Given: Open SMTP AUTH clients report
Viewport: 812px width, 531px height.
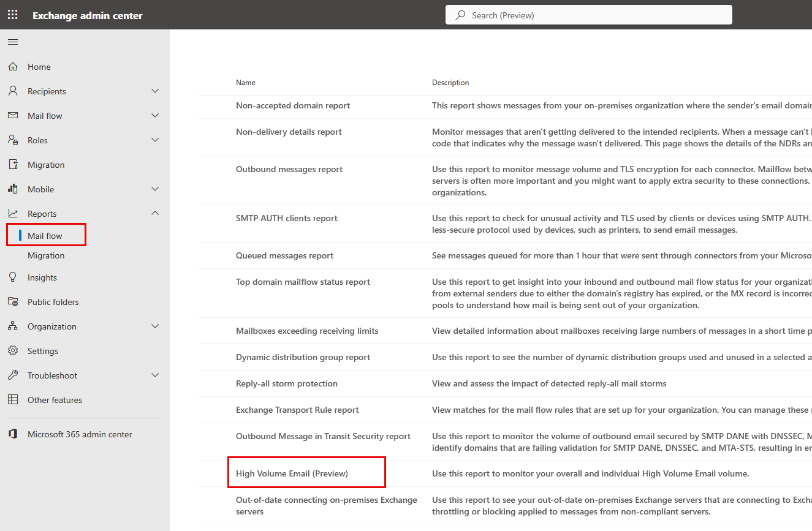Looking at the screenshot, I should tap(286, 218).
